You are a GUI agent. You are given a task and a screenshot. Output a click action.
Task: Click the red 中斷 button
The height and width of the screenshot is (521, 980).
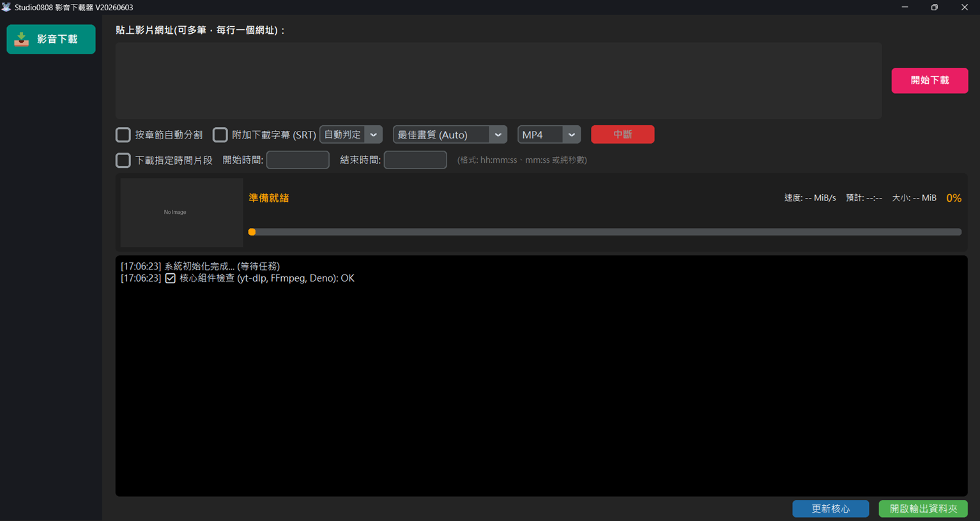point(622,135)
